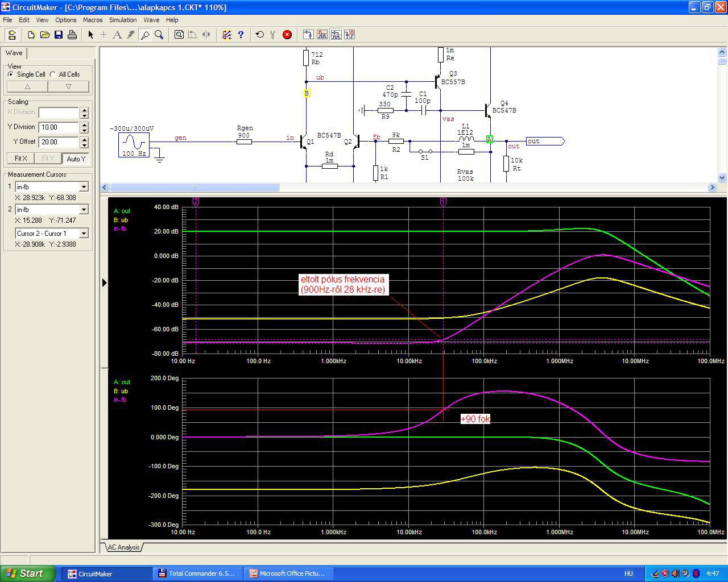728x582 pixels.
Task: Click the waveform panel collapse arrow
Action: (105, 282)
